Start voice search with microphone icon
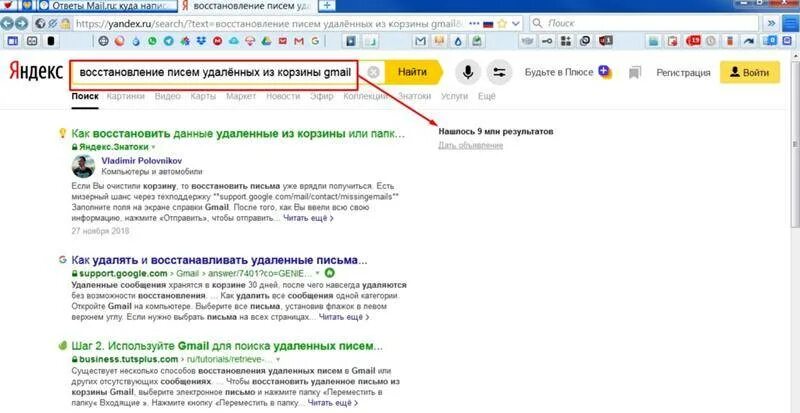This screenshot has height=413, width=800. (467, 72)
